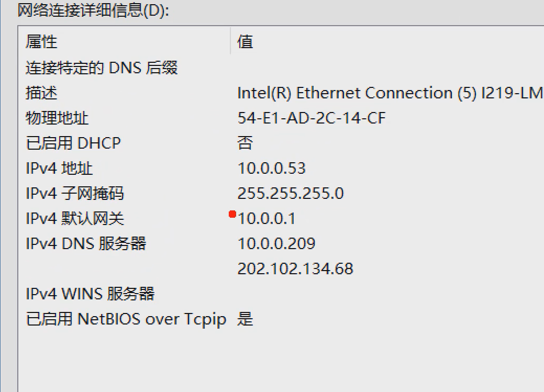Click the Intel(R) Ethernet Connection description value
544x392 pixels.
pyautogui.click(x=390, y=93)
